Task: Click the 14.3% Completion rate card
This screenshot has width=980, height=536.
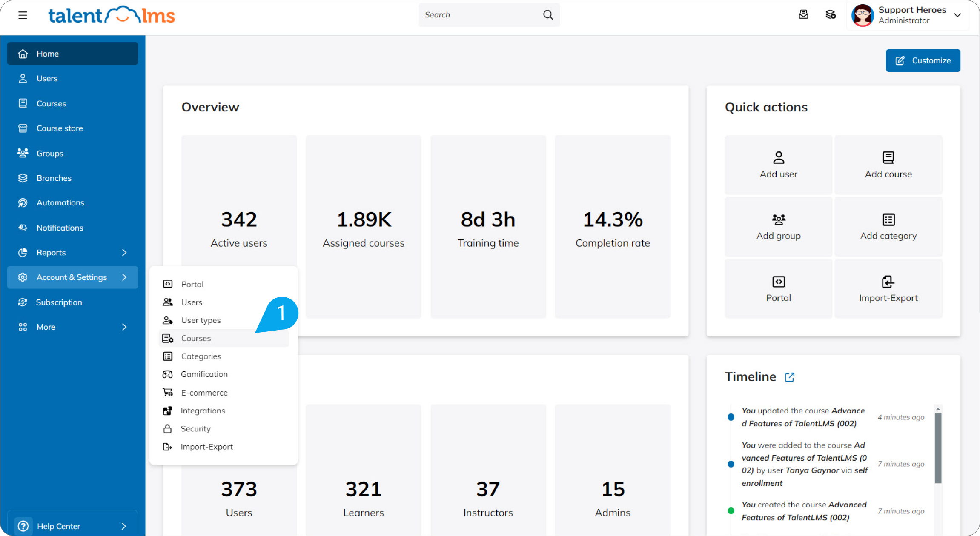Action: pos(613,226)
